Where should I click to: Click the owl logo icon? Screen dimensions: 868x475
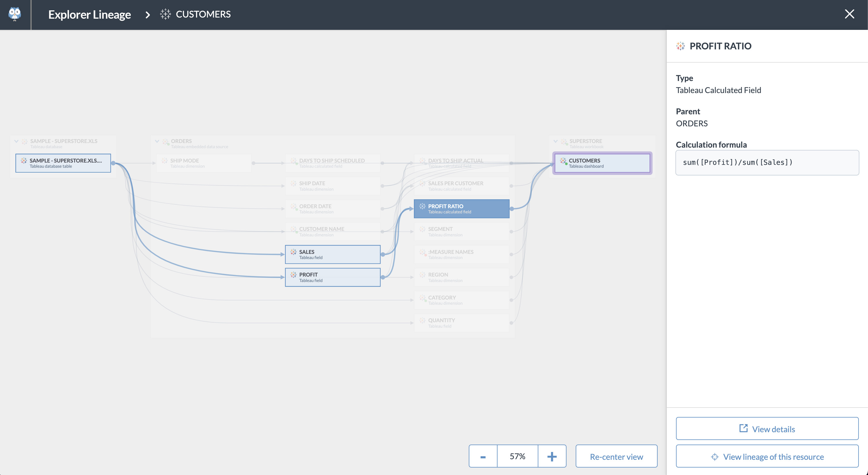point(14,14)
